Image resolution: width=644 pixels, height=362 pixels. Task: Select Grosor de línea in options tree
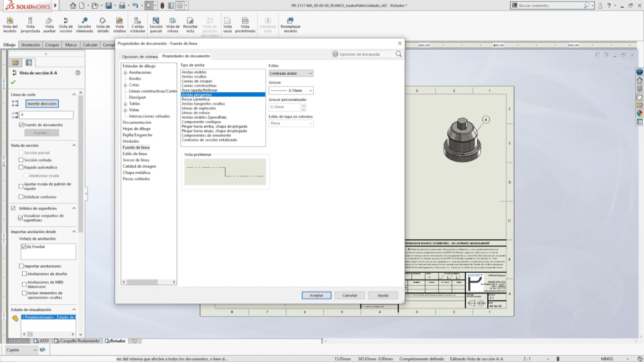click(x=136, y=160)
